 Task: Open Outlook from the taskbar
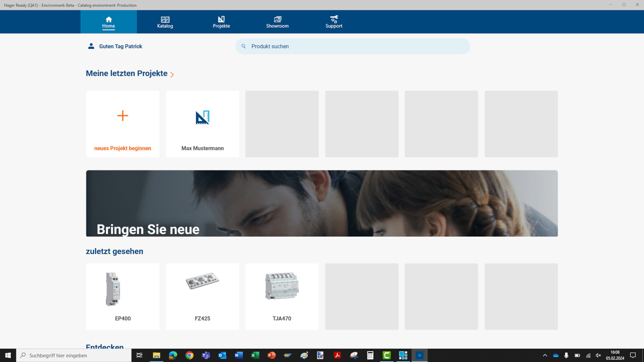[x=222, y=355]
